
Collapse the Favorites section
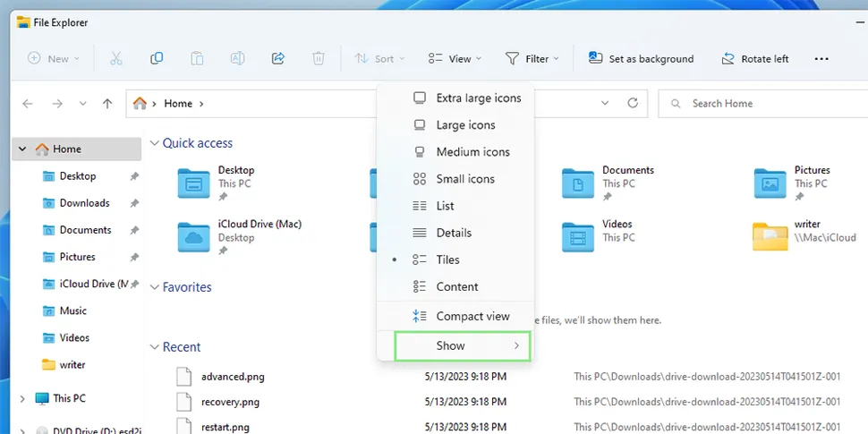154,287
